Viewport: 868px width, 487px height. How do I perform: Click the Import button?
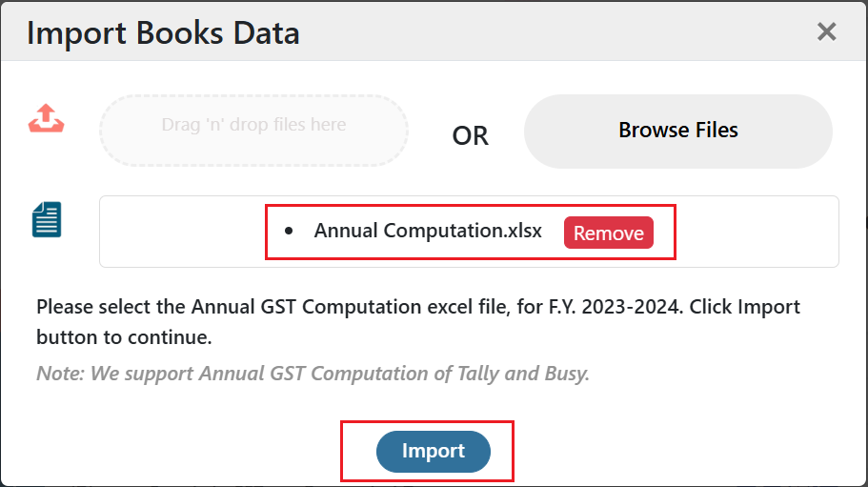pyautogui.click(x=434, y=451)
